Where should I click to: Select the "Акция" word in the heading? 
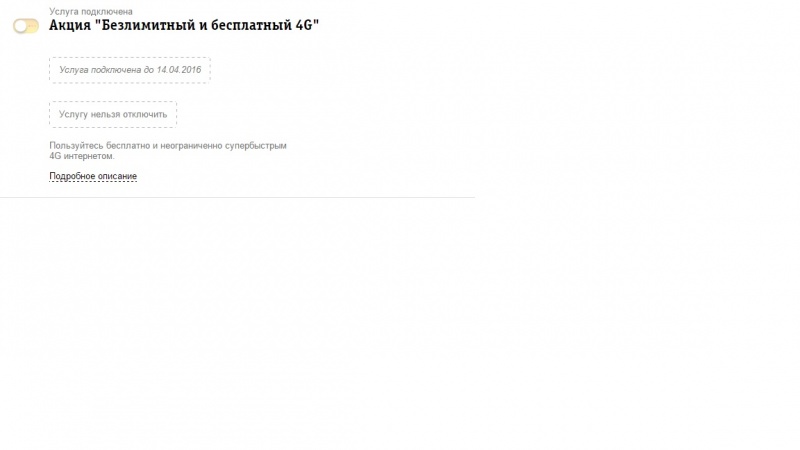69,26
